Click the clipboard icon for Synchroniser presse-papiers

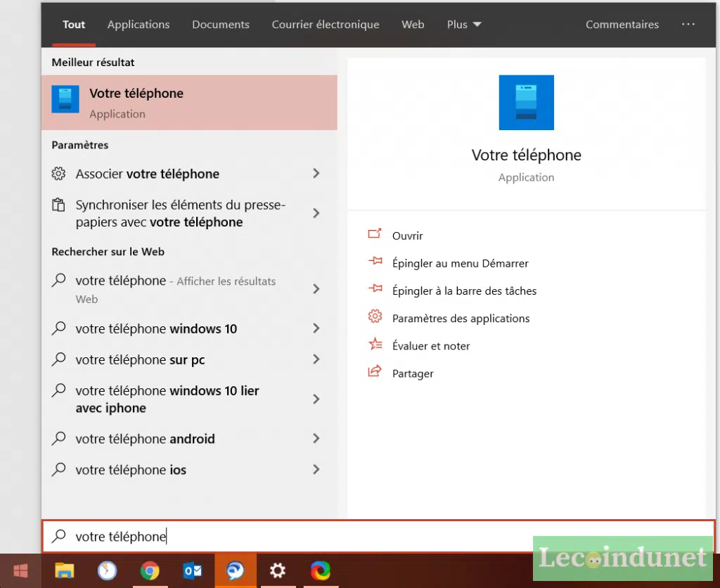[x=58, y=205]
